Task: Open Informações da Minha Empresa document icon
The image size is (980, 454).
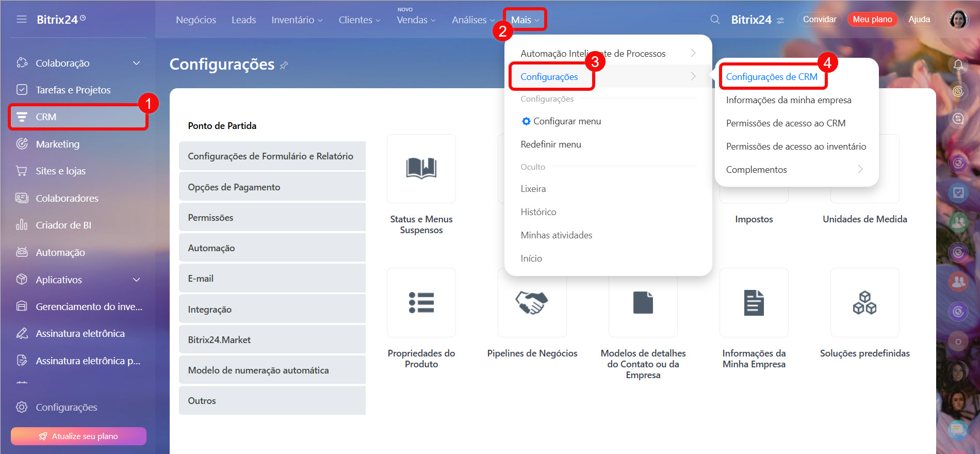Action: point(754,302)
